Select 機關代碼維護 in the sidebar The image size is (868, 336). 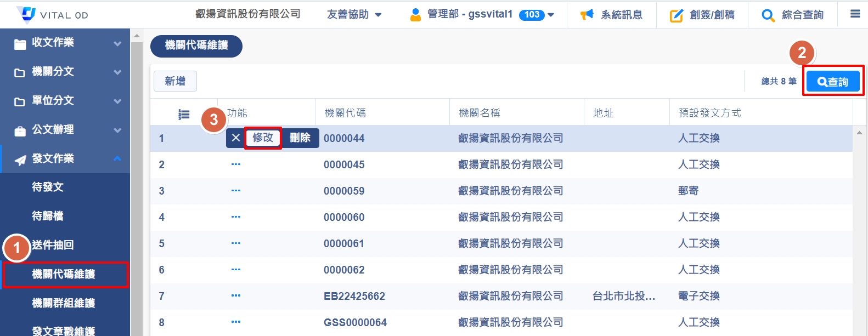[x=64, y=275]
